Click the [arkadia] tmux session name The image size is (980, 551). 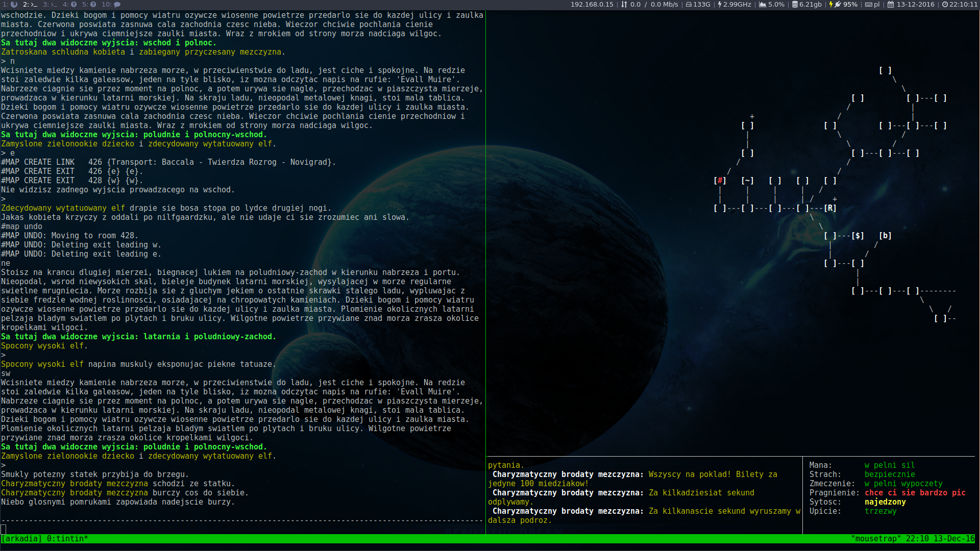[22, 539]
